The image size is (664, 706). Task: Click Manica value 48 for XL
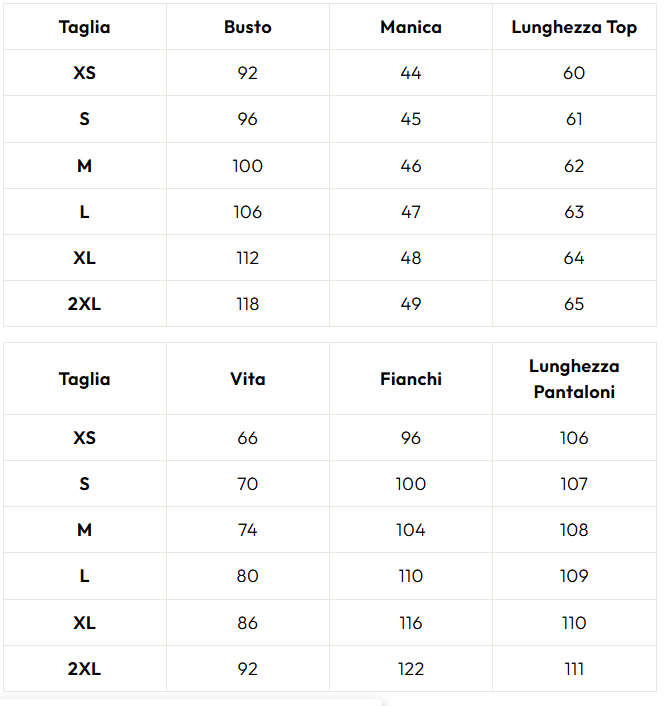[411, 258]
